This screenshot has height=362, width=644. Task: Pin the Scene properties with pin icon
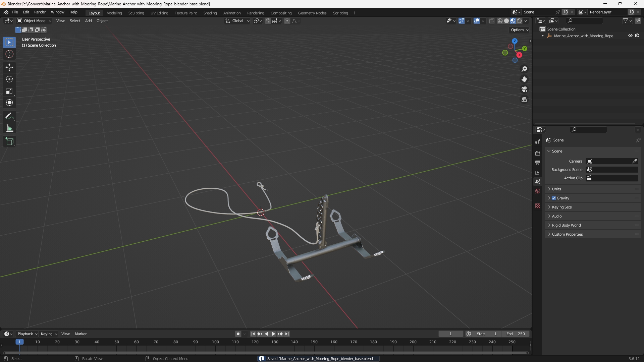coord(638,140)
